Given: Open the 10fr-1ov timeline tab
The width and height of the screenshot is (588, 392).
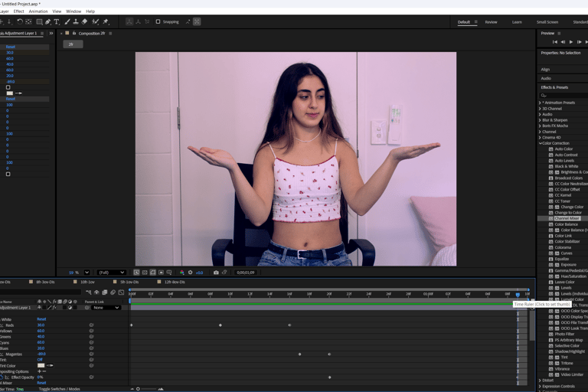Looking at the screenshot, I should point(87,282).
